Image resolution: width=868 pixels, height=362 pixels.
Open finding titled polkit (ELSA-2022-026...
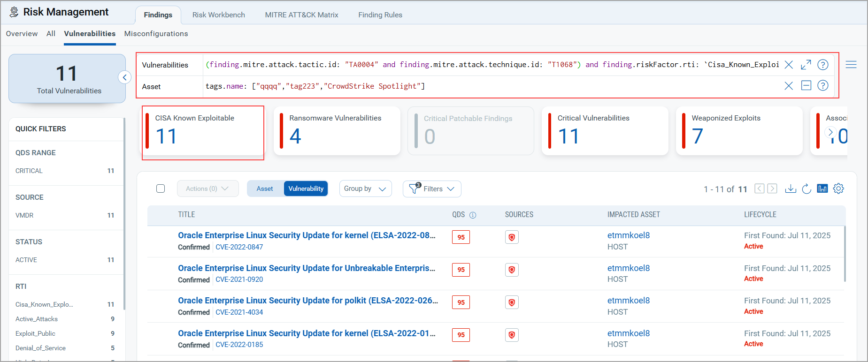coord(308,301)
